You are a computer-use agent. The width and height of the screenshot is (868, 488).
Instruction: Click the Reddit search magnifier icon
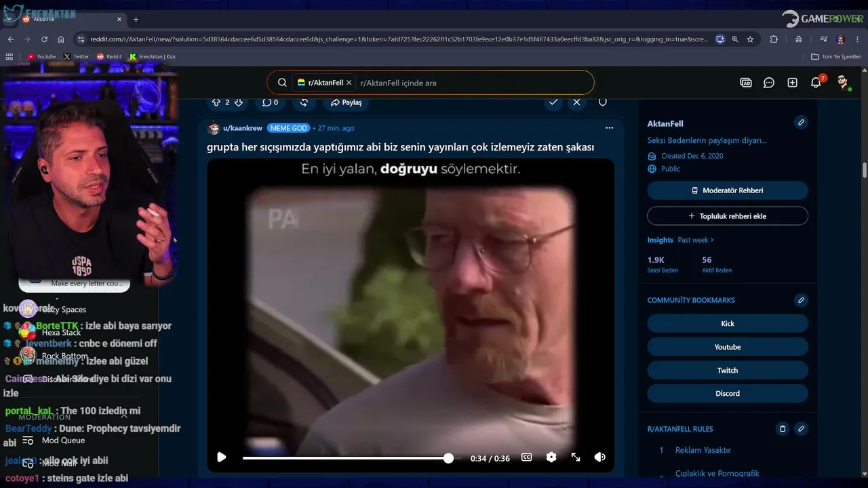click(282, 83)
